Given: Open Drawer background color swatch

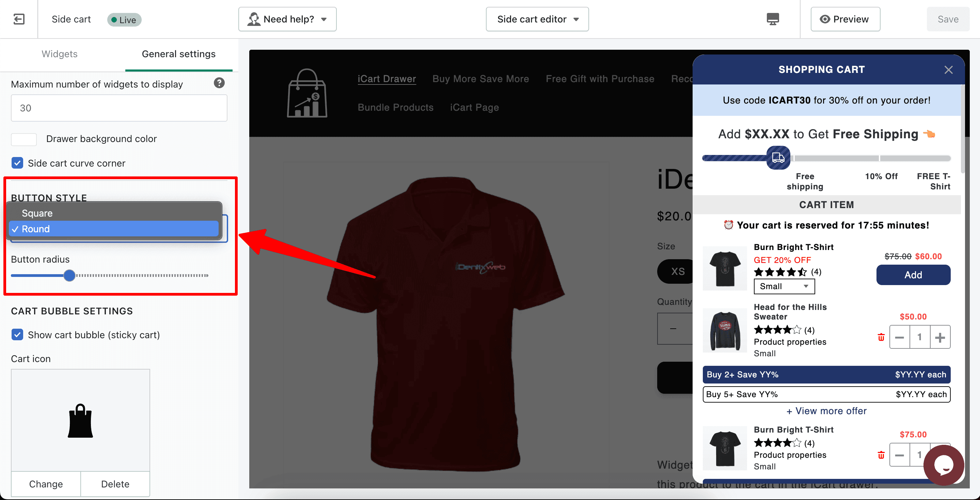Looking at the screenshot, I should click(x=23, y=139).
